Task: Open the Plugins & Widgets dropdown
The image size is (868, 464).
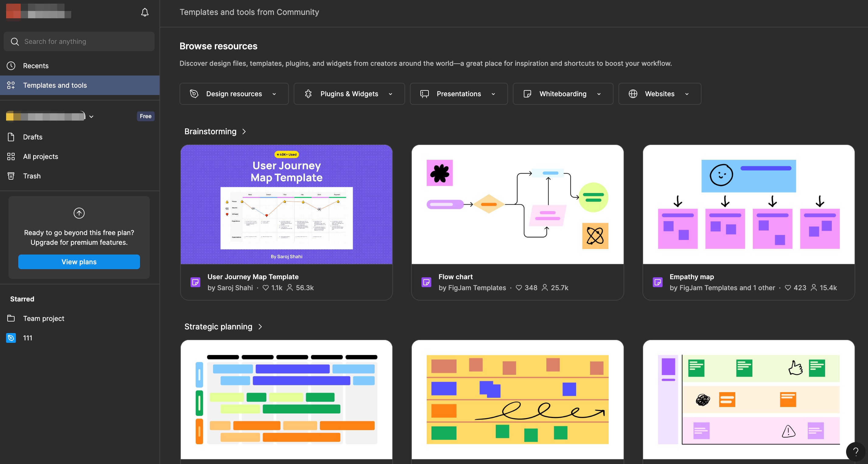Action: [349, 94]
